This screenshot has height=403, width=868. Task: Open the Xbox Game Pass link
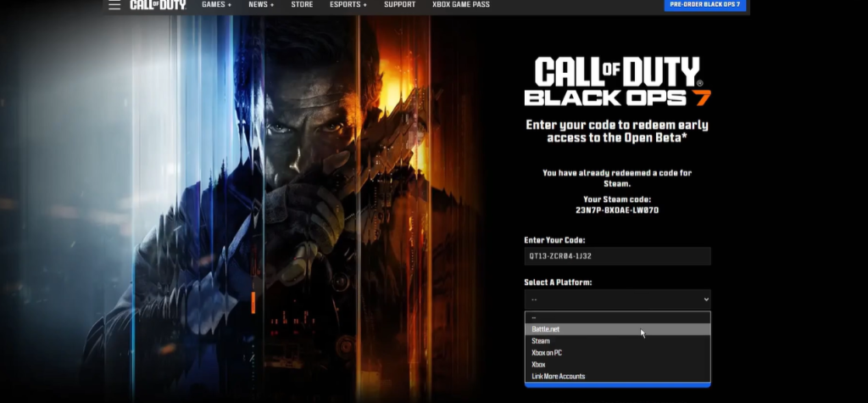coord(460,5)
